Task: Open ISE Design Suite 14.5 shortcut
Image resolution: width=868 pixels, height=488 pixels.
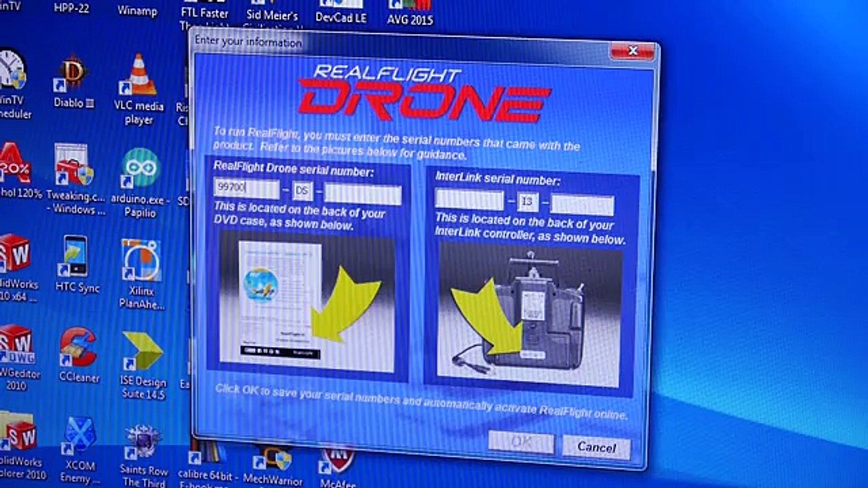Action: [143, 365]
